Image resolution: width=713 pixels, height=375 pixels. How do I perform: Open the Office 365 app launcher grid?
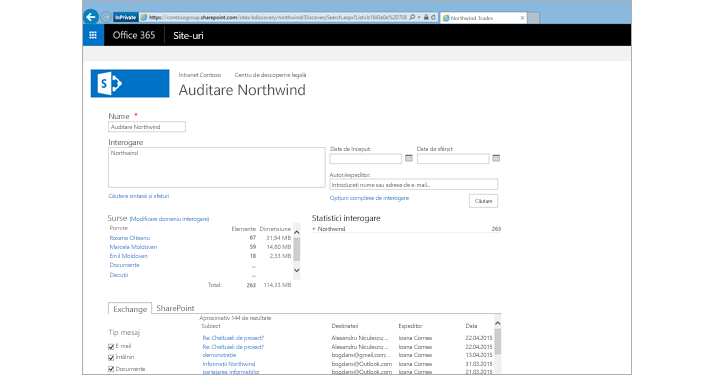pyautogui.click(x=93, y=35)
